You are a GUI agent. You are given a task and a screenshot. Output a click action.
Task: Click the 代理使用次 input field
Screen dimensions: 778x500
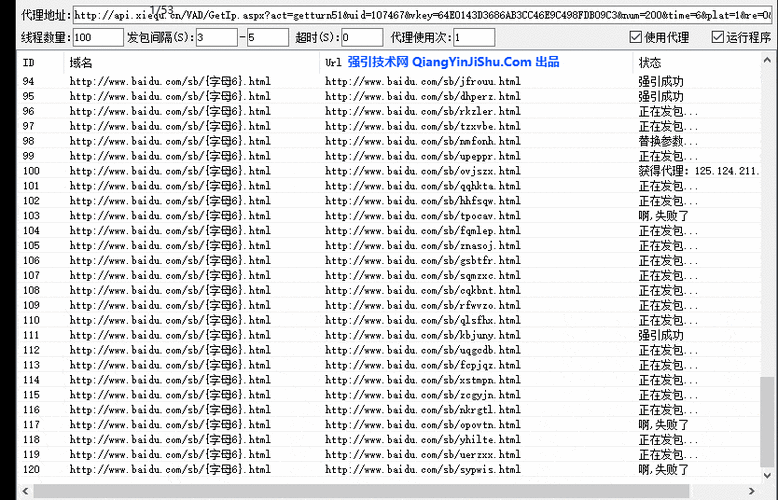coord(473,37)
